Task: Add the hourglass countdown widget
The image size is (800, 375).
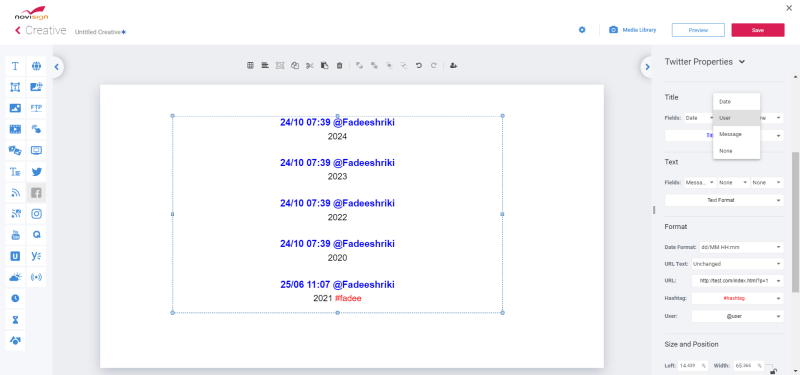Action: coord(15,319)
